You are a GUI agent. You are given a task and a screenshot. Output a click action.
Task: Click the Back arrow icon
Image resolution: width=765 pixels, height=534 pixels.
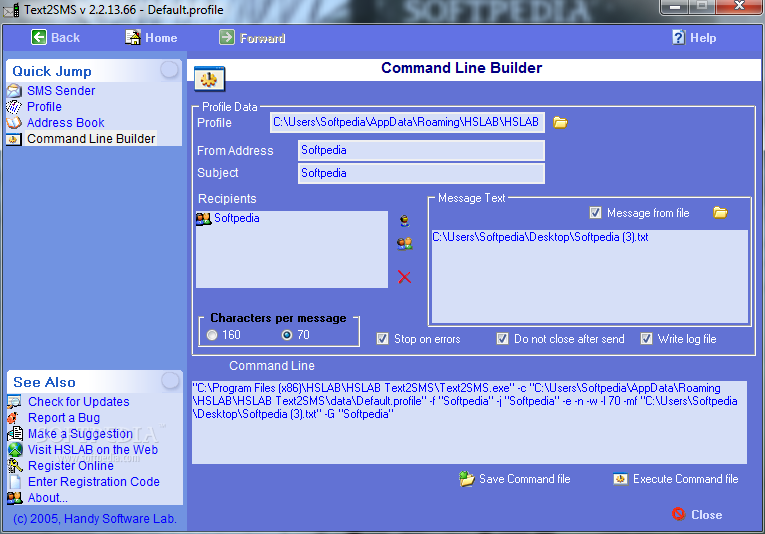click(39, 37)
